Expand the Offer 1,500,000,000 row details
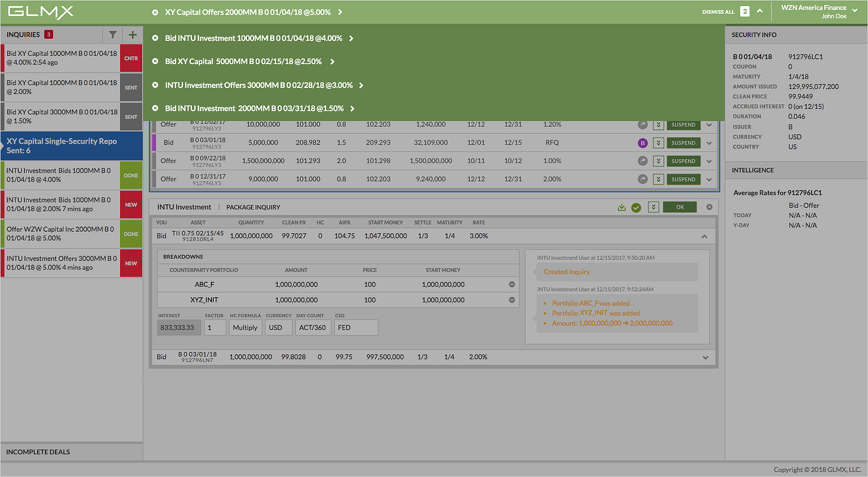The width and height of the screenshot is (868, 477). pyautogui.click(x=709, y=162)
